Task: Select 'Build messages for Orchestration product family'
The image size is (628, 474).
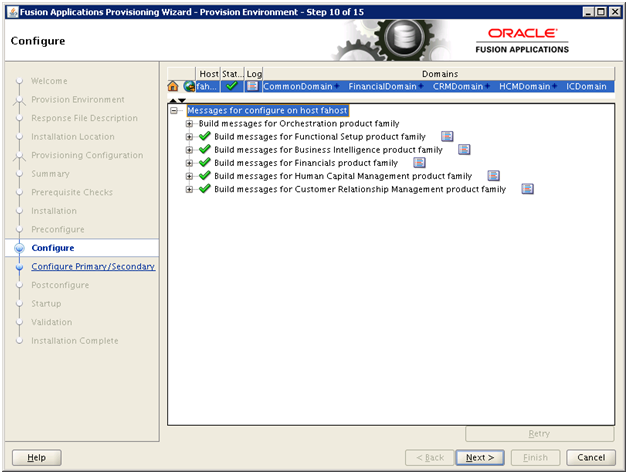Action: pyautogui.click(x=299, y=124)
